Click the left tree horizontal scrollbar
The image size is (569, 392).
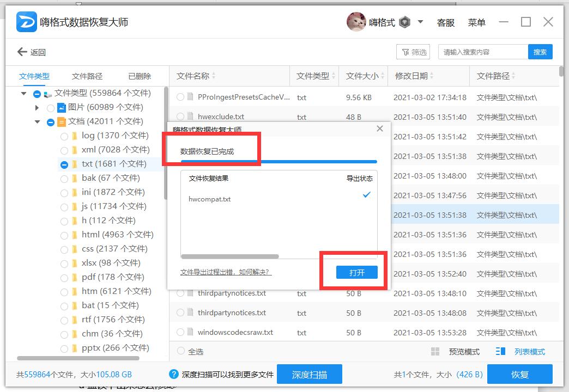[x=78, y=358]
